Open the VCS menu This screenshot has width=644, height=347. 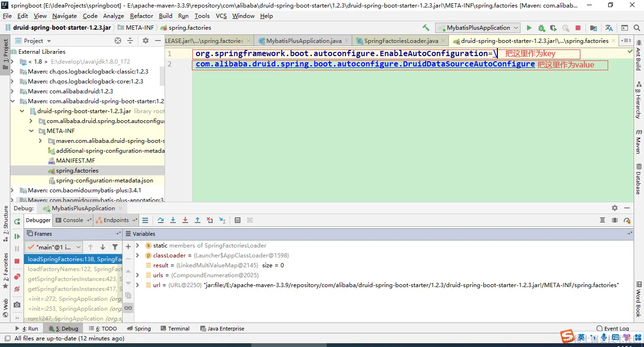tap(221, 16)
